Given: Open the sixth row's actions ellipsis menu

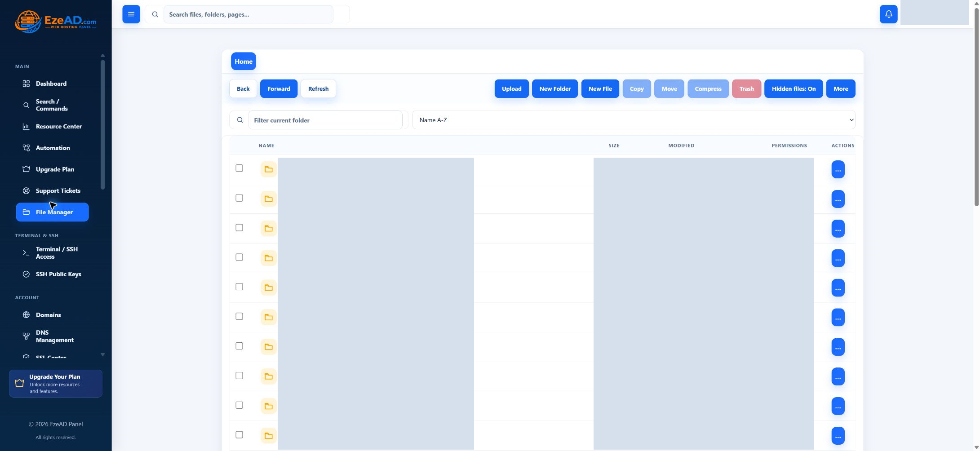Looking at the screenshot, I should (x=838, y=318).
